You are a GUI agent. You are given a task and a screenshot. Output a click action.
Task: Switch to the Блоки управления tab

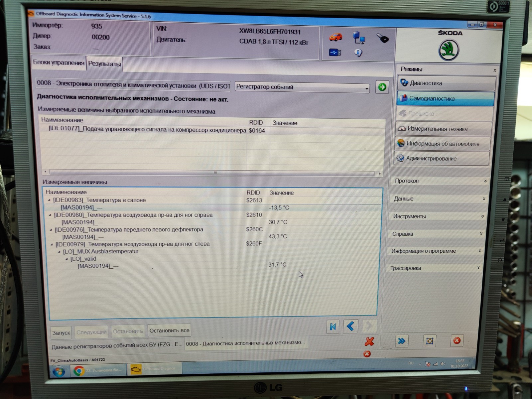59,63
